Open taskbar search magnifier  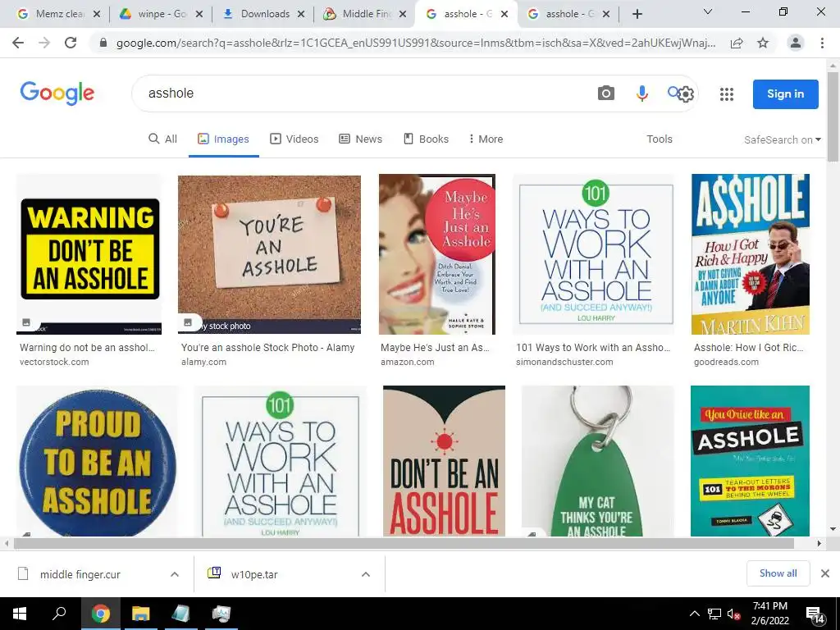(59, 614)
